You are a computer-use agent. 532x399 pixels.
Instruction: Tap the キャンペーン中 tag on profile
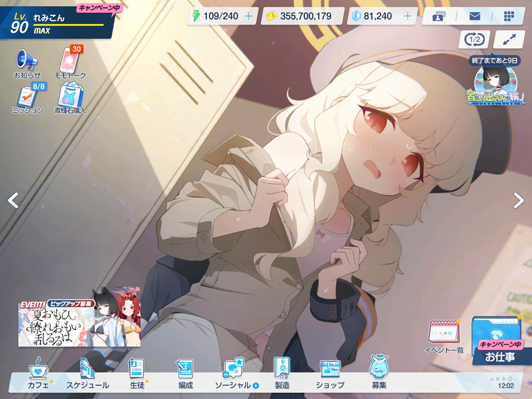99,8
